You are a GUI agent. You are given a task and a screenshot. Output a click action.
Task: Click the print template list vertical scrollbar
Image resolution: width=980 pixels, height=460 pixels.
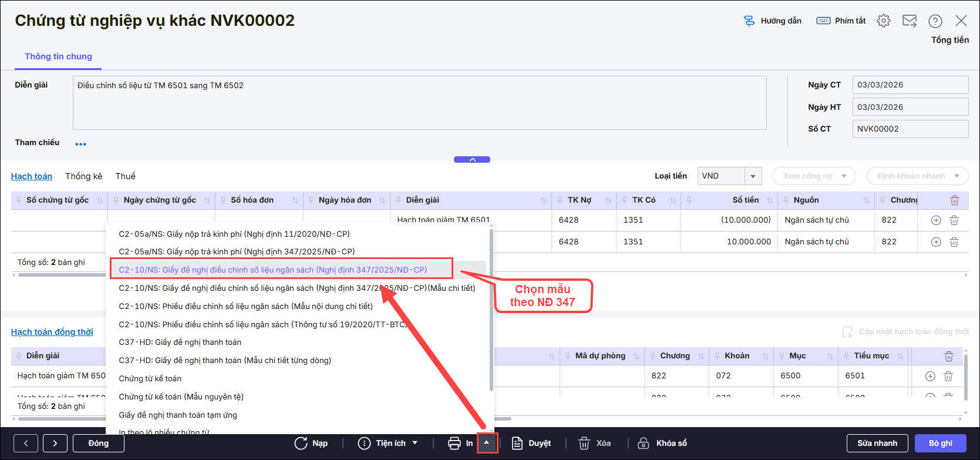point(491,310)
